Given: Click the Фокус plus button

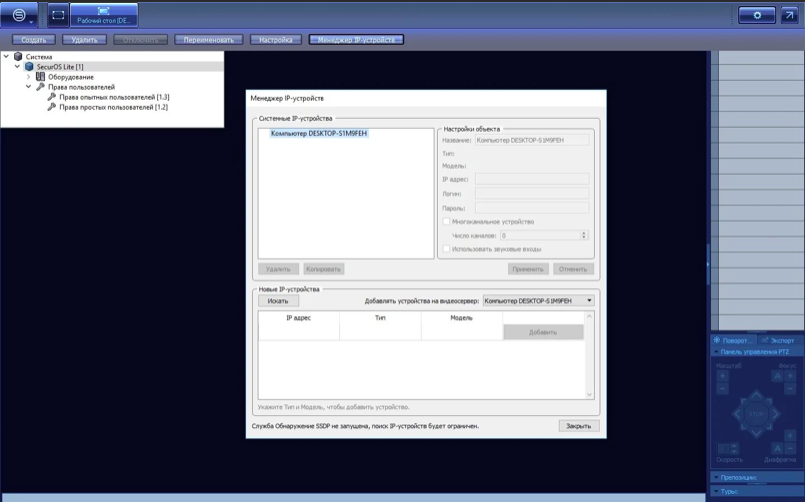Looking at the screenshot, I should pos(791,376).
